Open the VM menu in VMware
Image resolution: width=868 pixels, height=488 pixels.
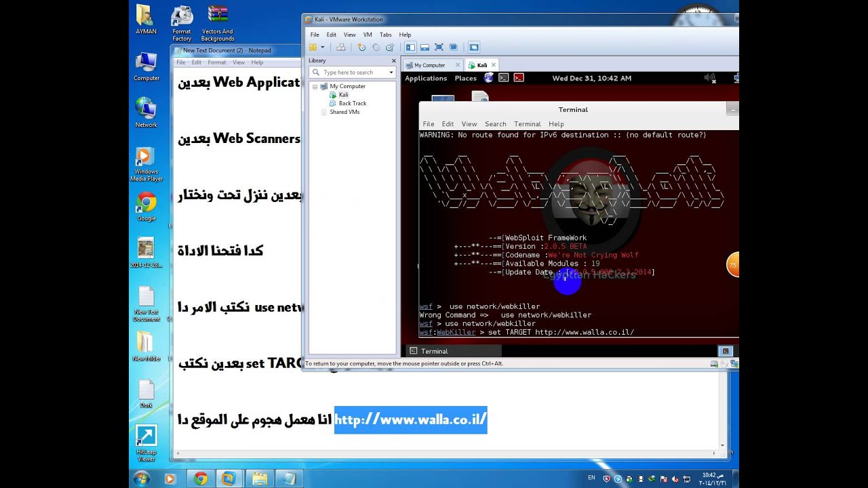tap(368, 35)
